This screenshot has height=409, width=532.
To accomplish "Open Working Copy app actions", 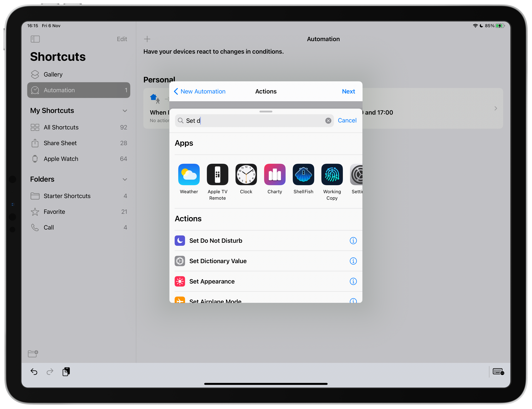I will click(x=332, y=174).
